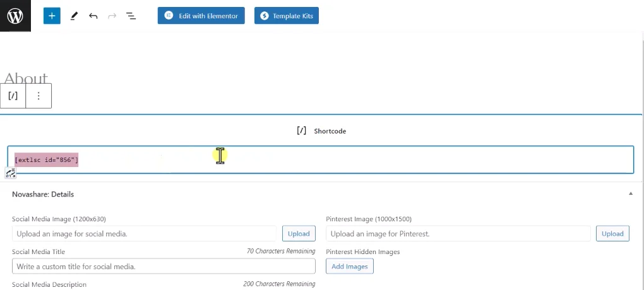Open block options three-dot menu
Viewport: 644px width, 290px height.
[39, 96]
